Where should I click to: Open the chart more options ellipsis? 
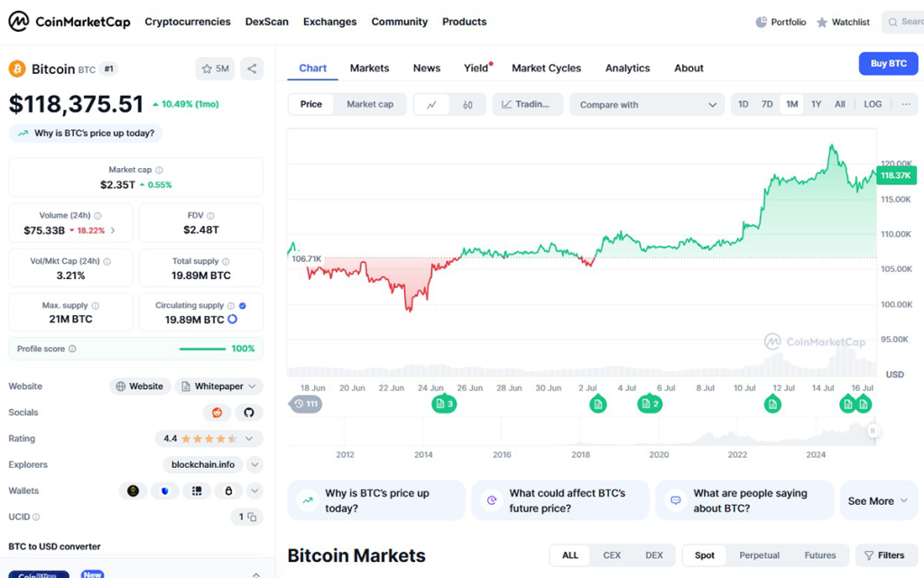coord(906,105)
